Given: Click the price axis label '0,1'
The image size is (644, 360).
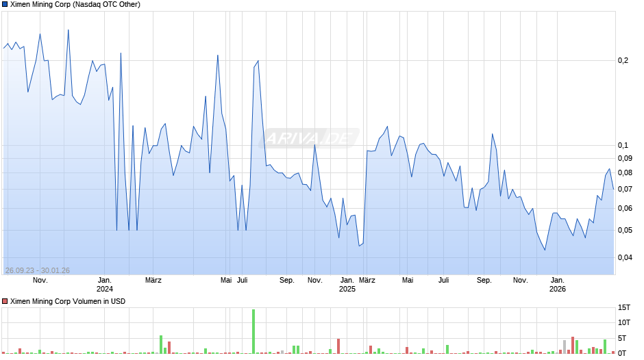Looking at the screenshot, I should click(x=623, y=145).
